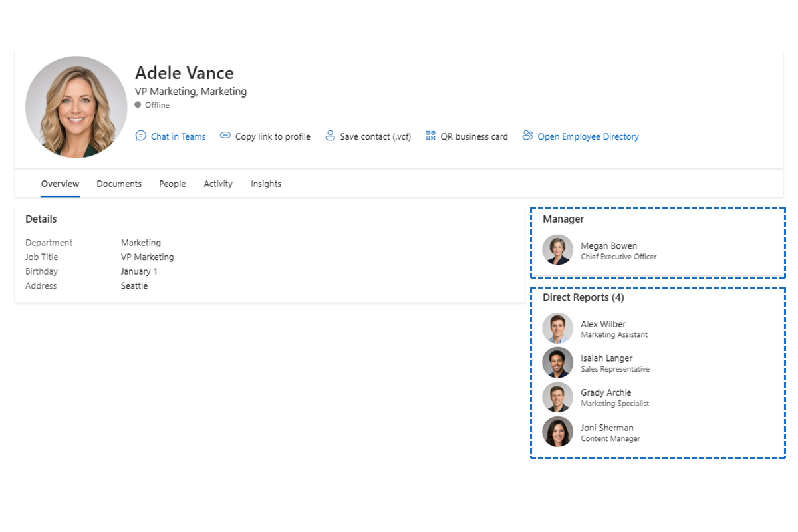
Task: Click 'Marketing Assistant' title text
Action: [614, 335]
